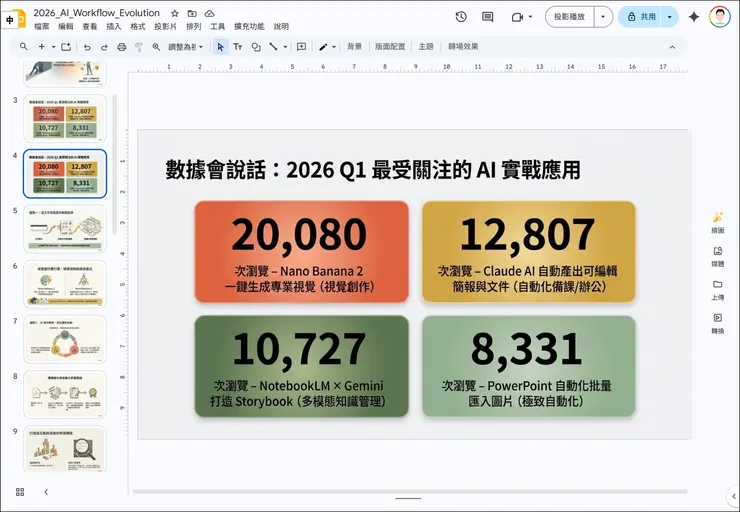740x512 pixels.
Task: Print the presentation
Action: [122, 47]
